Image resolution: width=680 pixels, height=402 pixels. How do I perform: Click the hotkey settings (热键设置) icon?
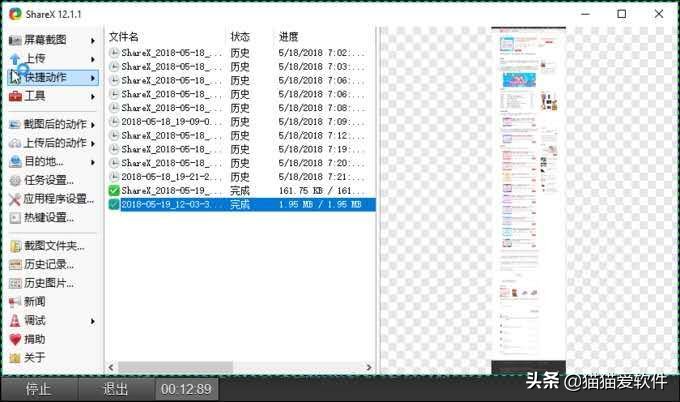(15, 218)
